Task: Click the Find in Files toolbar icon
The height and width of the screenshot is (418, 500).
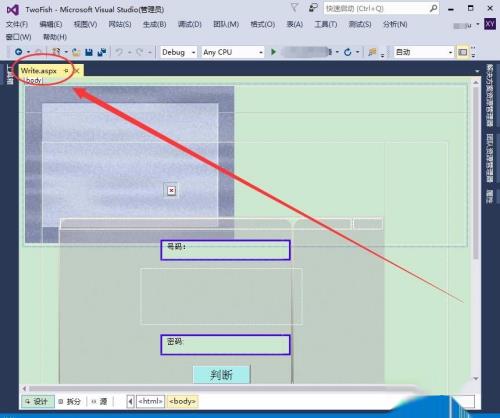Action: pos(372,52)
